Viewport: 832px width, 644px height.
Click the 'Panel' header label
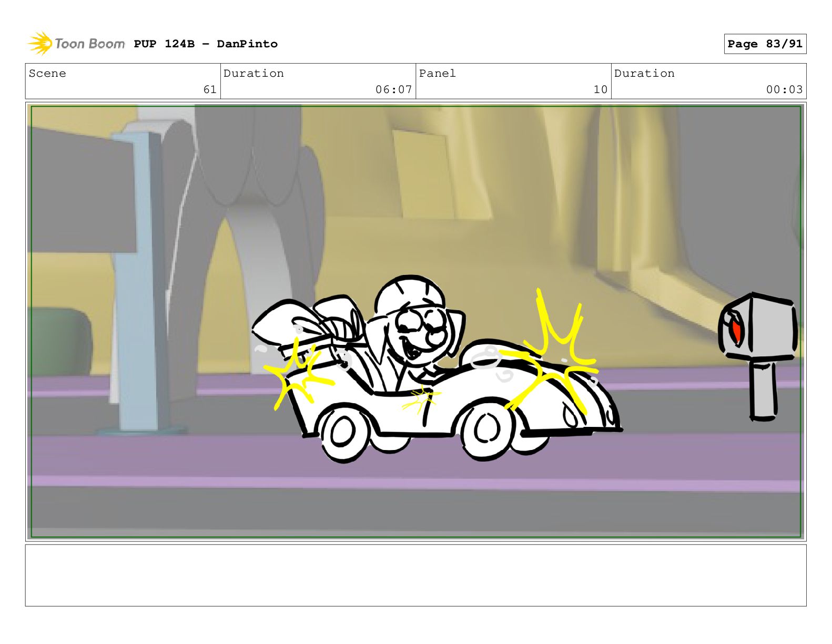tap(437, 73)
